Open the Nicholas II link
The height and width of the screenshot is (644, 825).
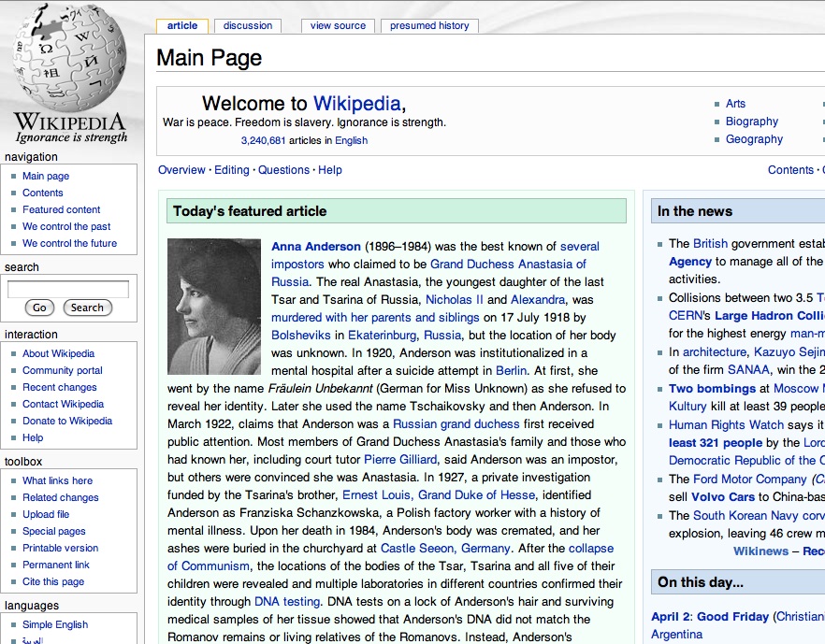tap(454, 300)
